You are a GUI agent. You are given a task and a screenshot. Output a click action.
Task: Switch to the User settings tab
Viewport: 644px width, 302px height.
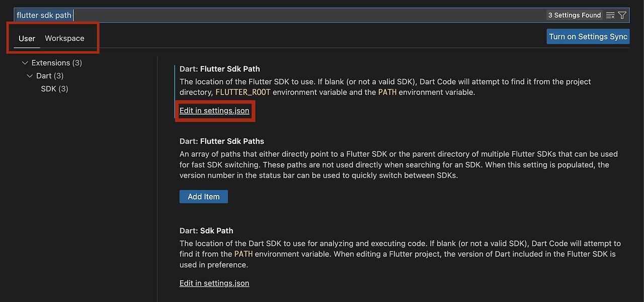pyautogui.click(x=27, y=38)
